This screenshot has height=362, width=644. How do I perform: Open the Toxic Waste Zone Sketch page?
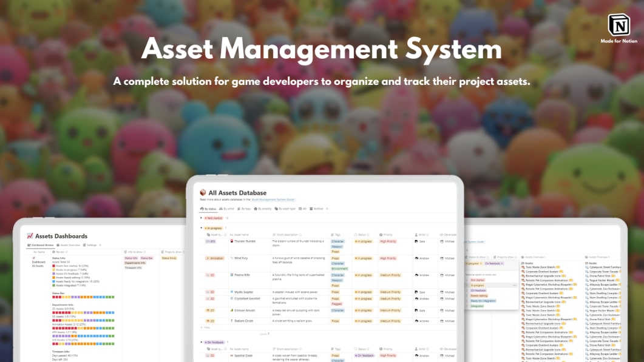pyautogui.click(x=539, y=267)
